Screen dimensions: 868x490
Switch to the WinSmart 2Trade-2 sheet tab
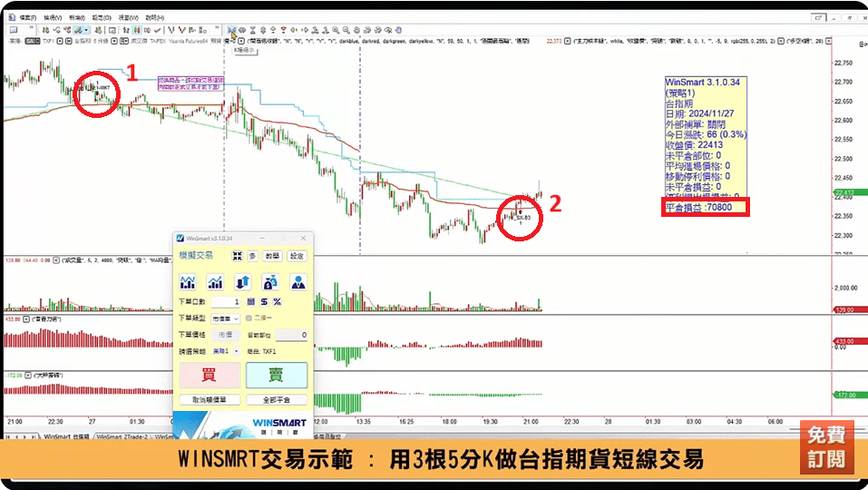(x=122, y=436)
